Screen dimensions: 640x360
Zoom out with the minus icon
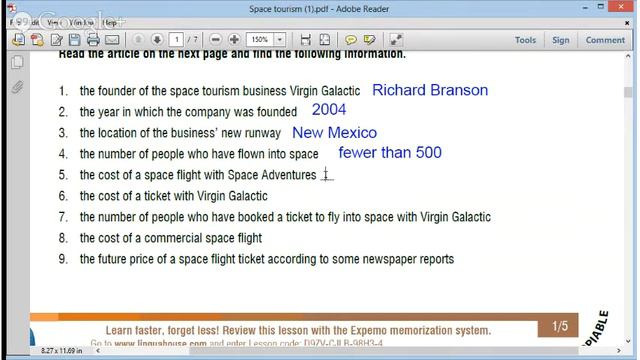216,40
